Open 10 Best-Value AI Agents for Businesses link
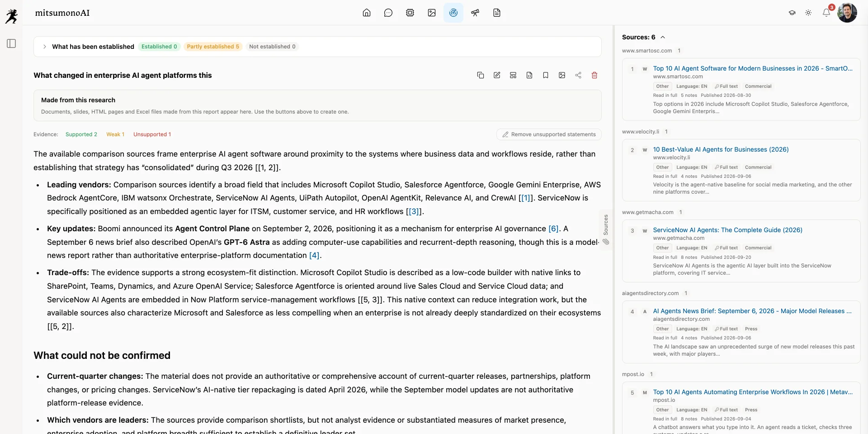The image size is (868, 434). tap(721, 149)
